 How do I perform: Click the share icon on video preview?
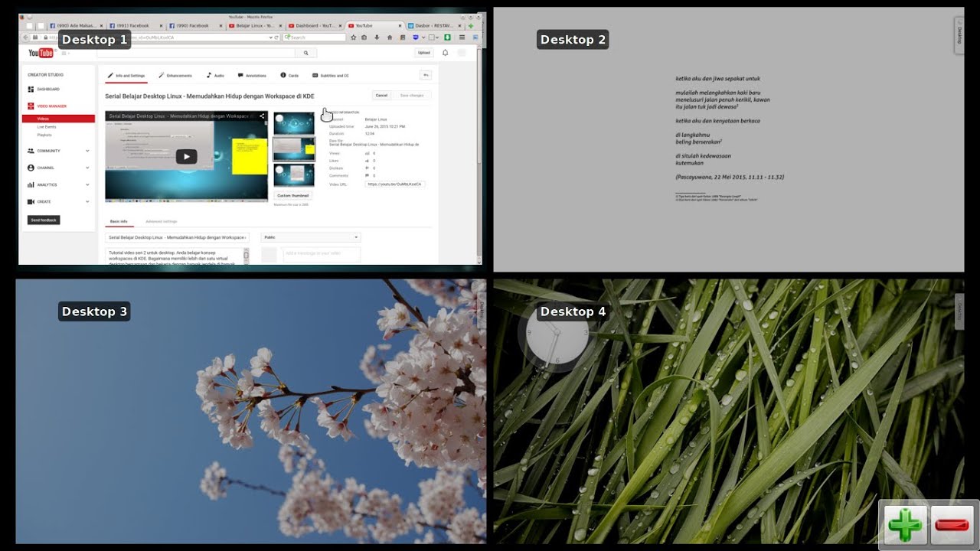pyautogui.click(x=262, y=116)
